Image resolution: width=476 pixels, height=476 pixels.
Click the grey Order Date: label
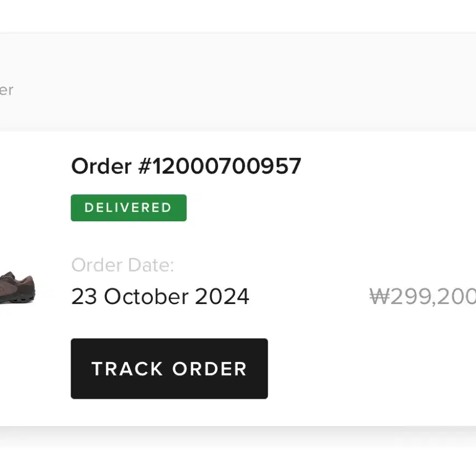tap(123, 265)
